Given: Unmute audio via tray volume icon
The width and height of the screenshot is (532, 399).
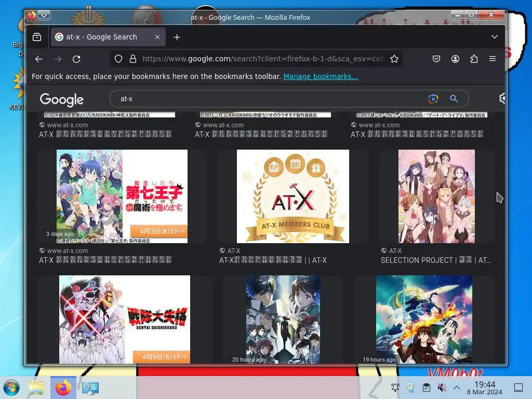Looking at the screenshot, I should coord(442,388).
